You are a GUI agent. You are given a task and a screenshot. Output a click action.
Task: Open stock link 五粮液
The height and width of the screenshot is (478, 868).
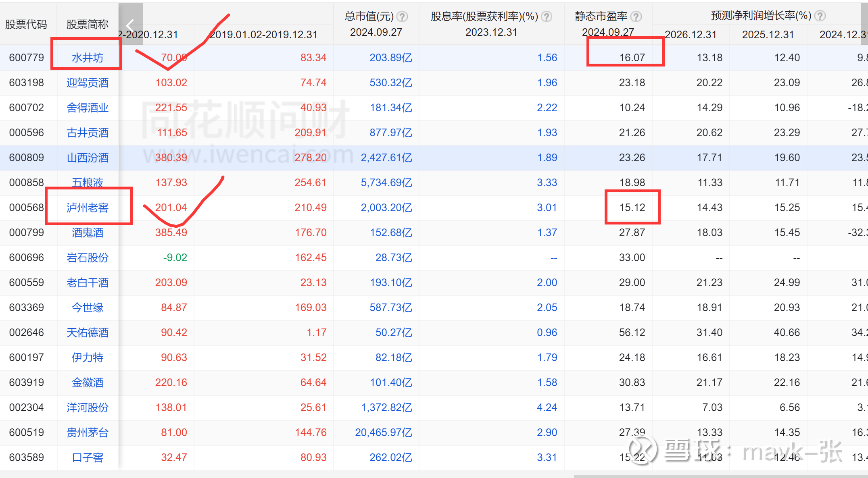pyautogui.click(x=88, y=183)
